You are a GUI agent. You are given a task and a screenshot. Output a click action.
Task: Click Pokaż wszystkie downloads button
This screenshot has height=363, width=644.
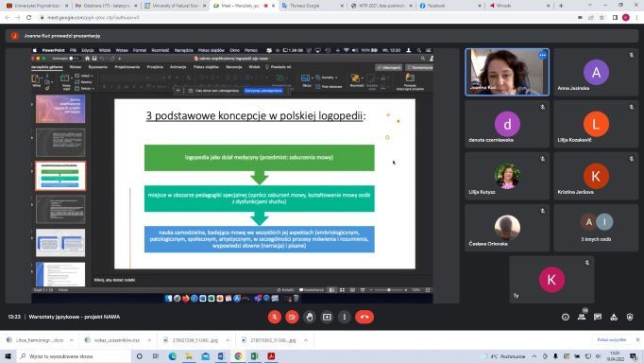coord(612,340)
